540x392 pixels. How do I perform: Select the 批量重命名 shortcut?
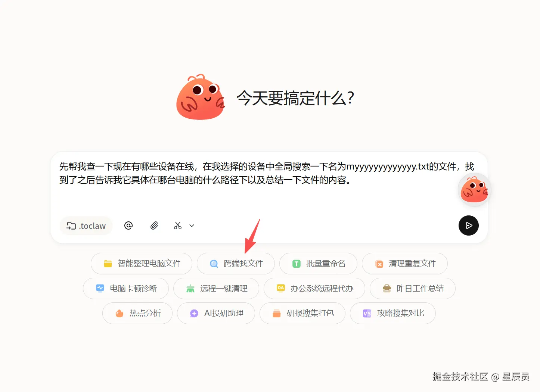(x=318, y=264)
